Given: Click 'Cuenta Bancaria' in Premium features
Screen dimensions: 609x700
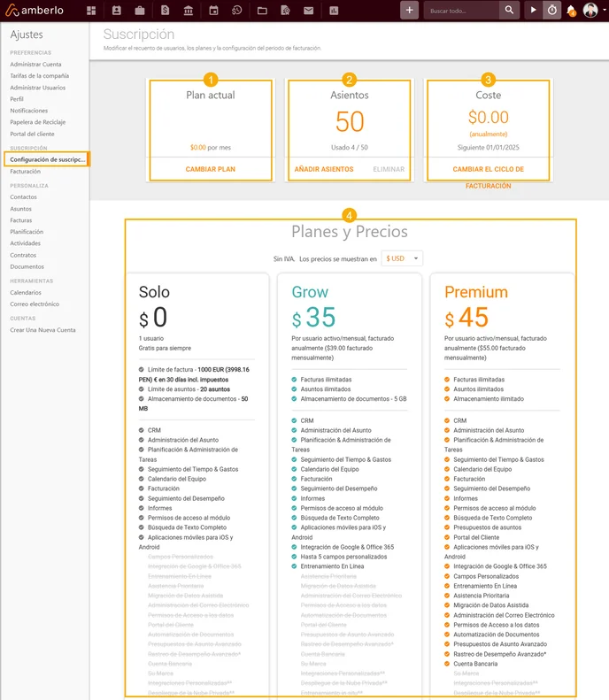Looking at the screenshot, I should click(475, 664).
